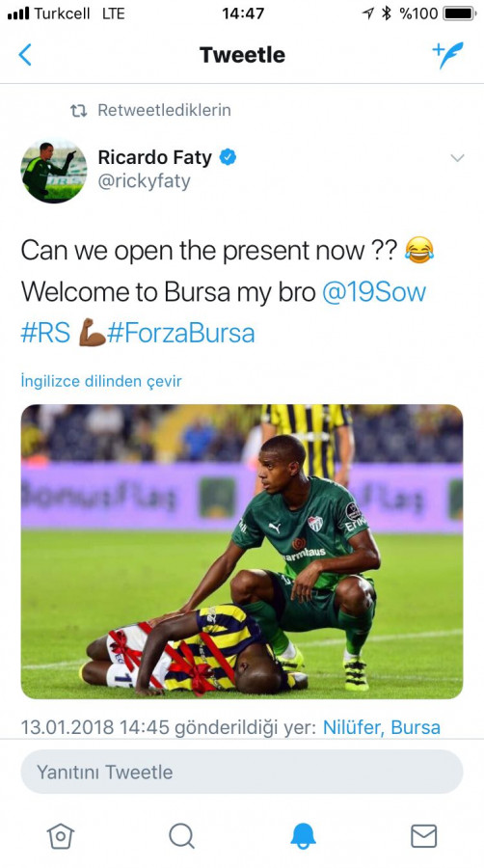Image resolution: width=484 pixels, height=868 pixels.
Task: Open the football match photo
Action: [x=242, y=552]
